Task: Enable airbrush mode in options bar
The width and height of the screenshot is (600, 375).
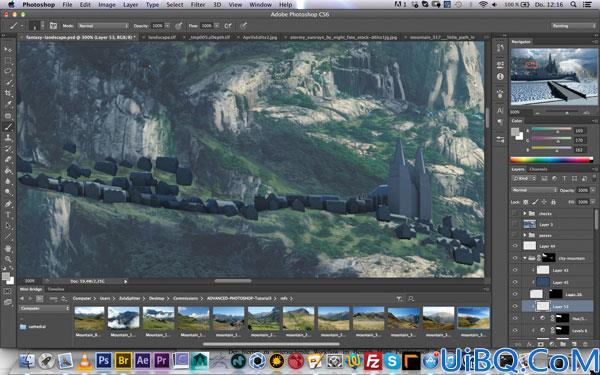Action: tap(228, 26)
